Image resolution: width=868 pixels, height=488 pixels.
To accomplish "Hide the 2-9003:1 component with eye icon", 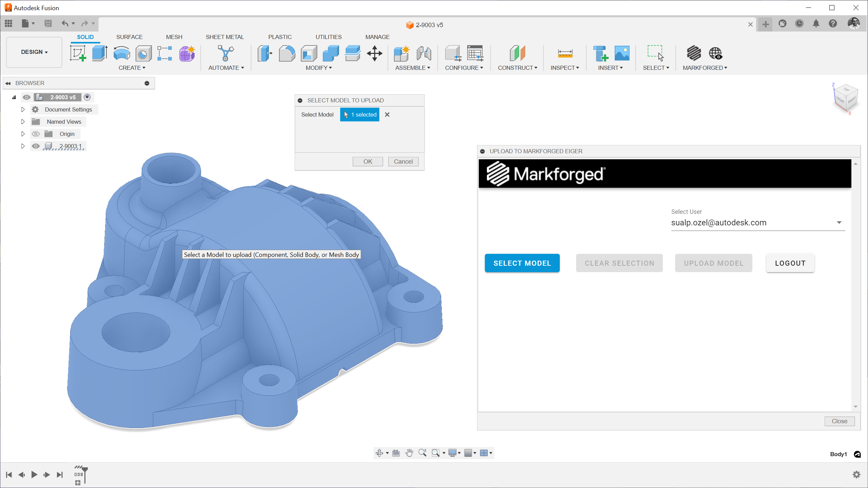I will [x=36, y=146].
